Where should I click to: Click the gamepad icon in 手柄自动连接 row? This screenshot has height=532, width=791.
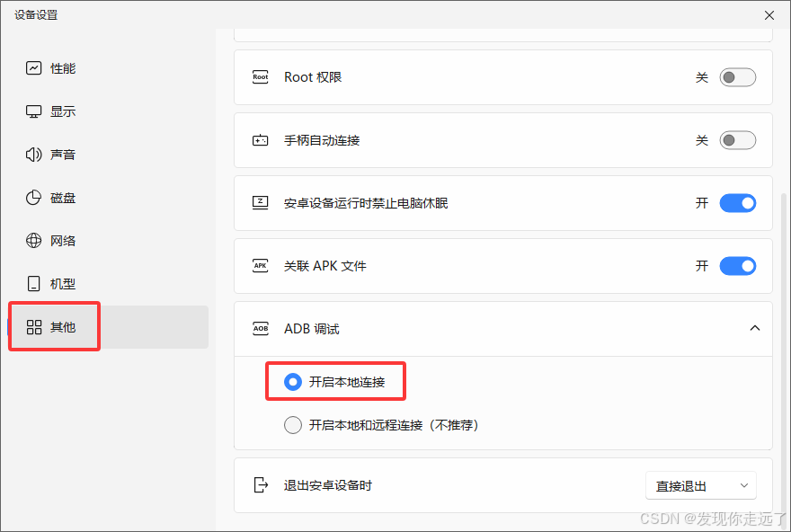(x=261, y=140)
